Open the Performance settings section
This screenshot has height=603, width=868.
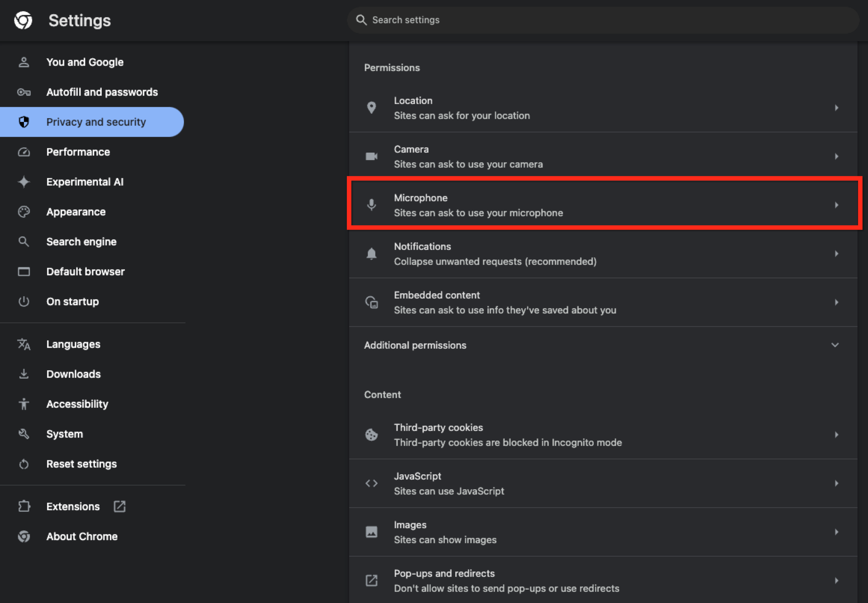(x=78, y=152)
